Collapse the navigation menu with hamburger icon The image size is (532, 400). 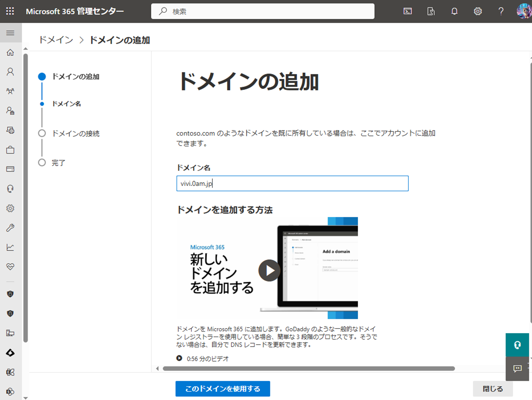[10, 33]
